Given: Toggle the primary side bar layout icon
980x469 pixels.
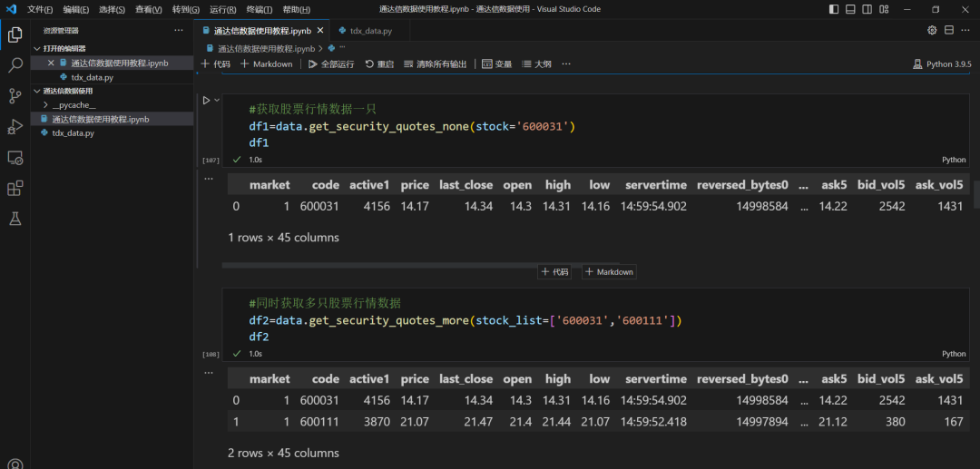Looking at the screenshot, I should 835,9.
